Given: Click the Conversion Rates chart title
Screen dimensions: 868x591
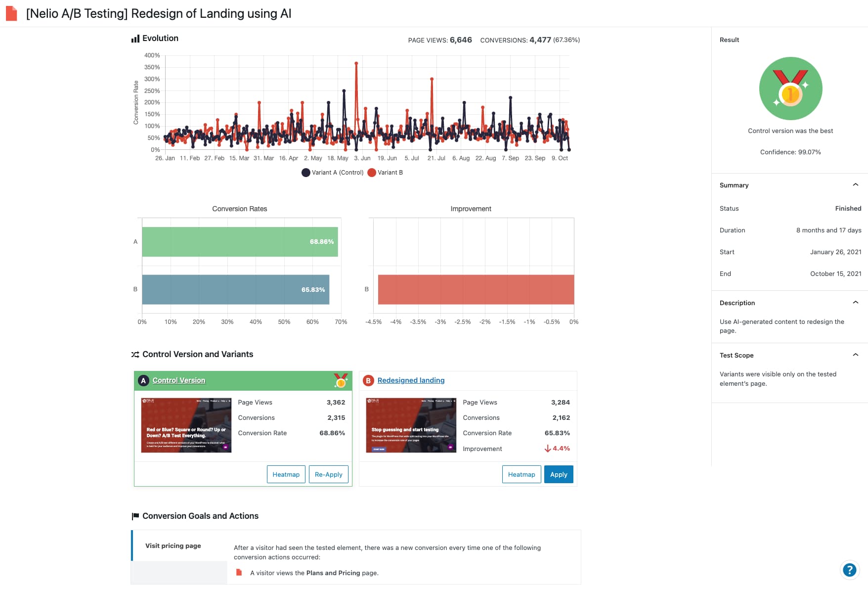Looking at the screenshot, I should (x=240, y=209).
